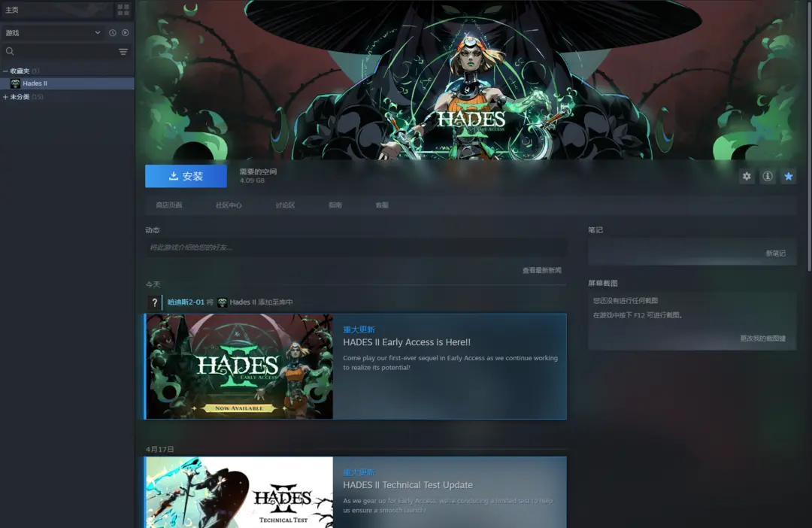Open 哈迪斯2-01 user profile link
This screenshot has height=528, width=812.
[x=186, y=302]
